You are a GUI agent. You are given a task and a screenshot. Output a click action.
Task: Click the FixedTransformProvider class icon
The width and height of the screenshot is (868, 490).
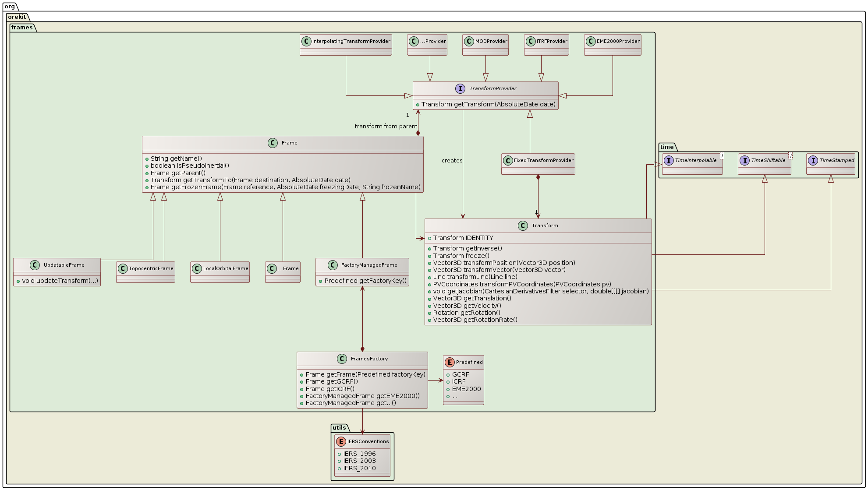tap(508, 161)
